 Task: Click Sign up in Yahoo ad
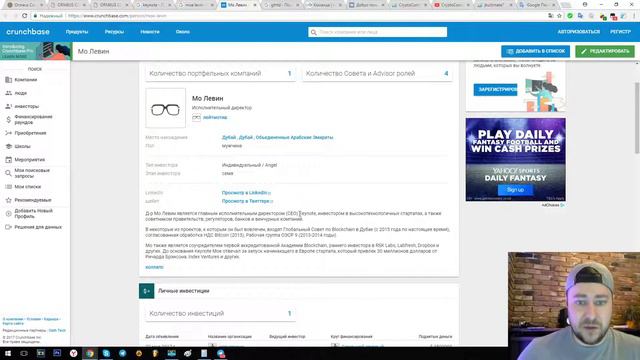click(515, 190)
